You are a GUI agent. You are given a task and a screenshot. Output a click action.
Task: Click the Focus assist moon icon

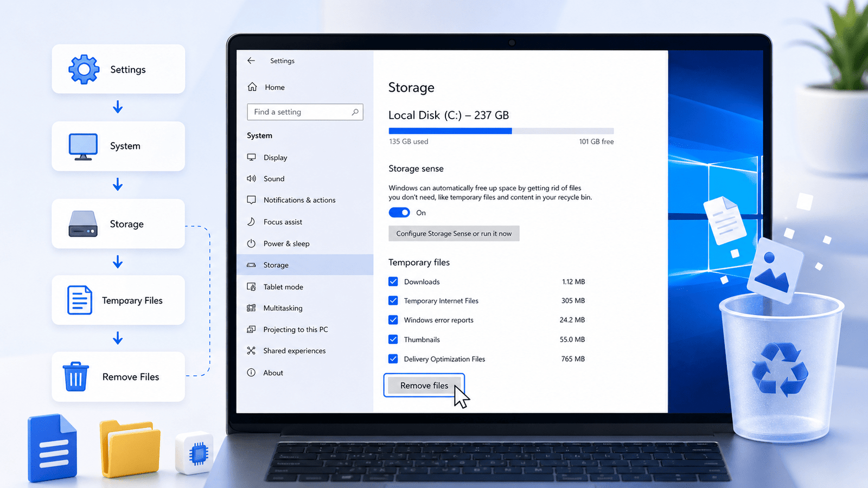click(251, 221)
